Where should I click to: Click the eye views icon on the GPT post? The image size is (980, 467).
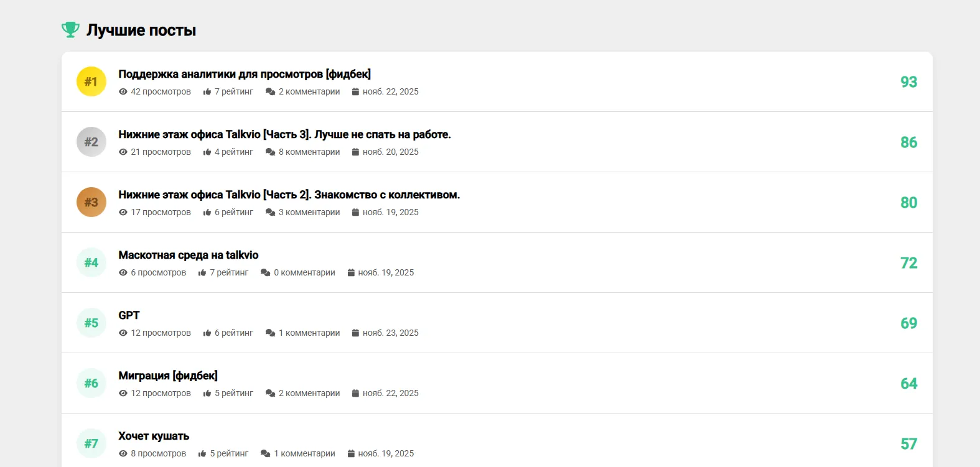pos(123,333)
